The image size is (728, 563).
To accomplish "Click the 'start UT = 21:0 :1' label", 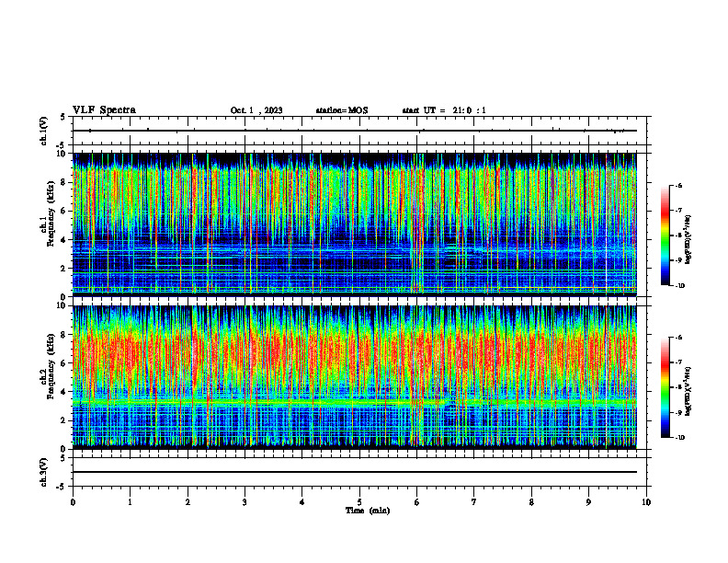I will [444, 110].
